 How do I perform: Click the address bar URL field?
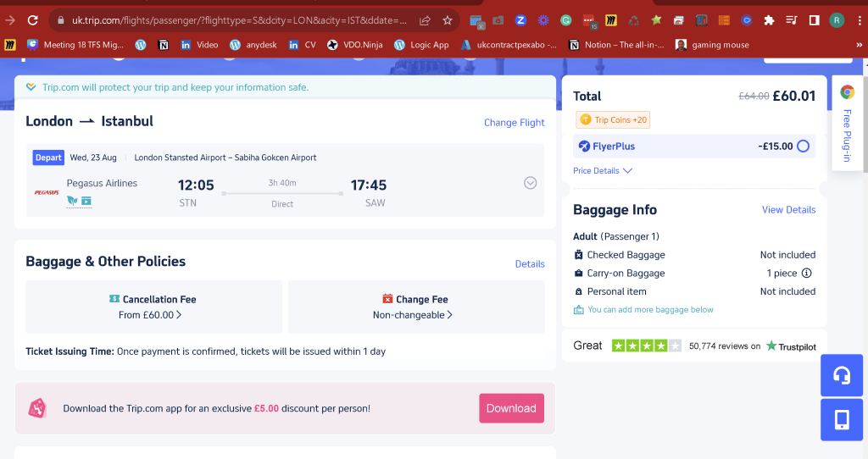(x=238, y=20)
